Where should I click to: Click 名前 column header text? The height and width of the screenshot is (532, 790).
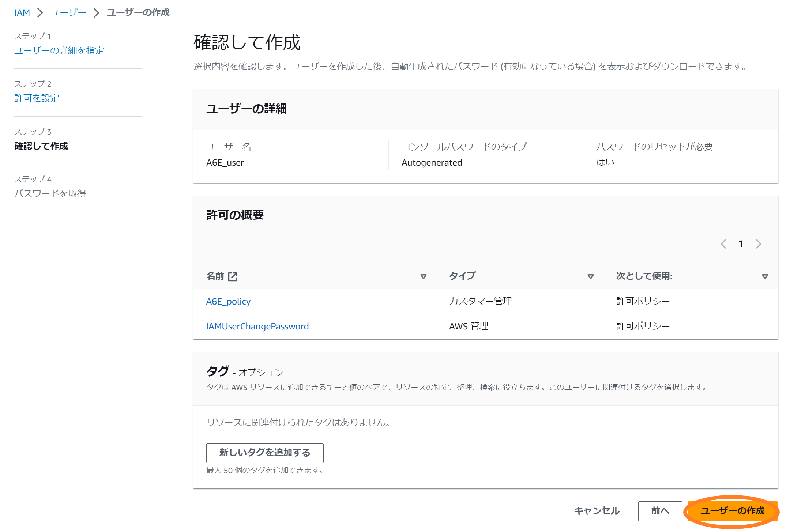click(x=215, y=276)
